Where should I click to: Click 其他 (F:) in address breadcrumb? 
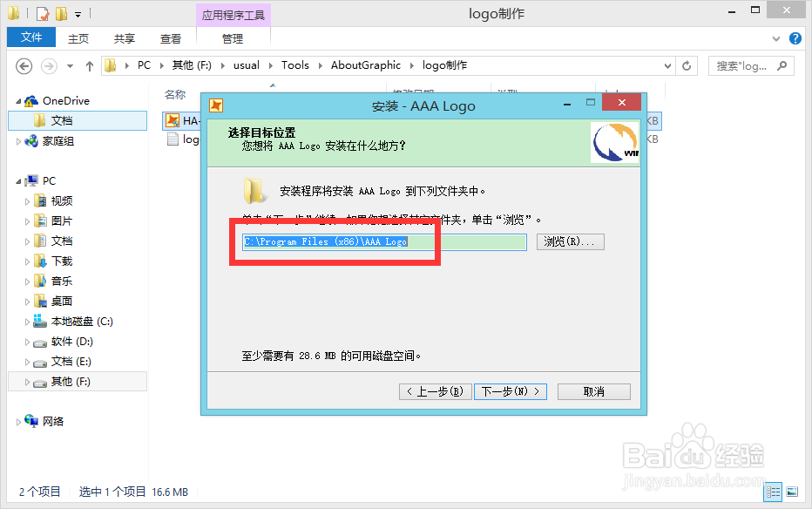192,65
